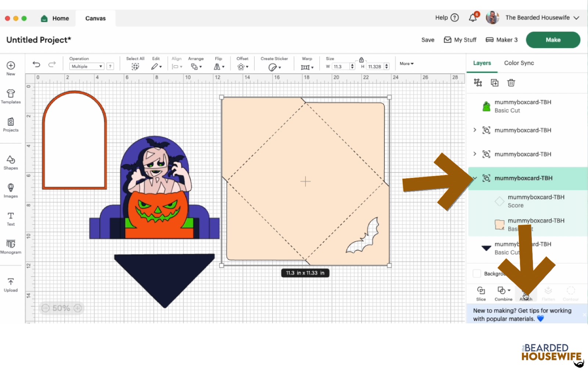Open the notifications bell

pos(473,18)
